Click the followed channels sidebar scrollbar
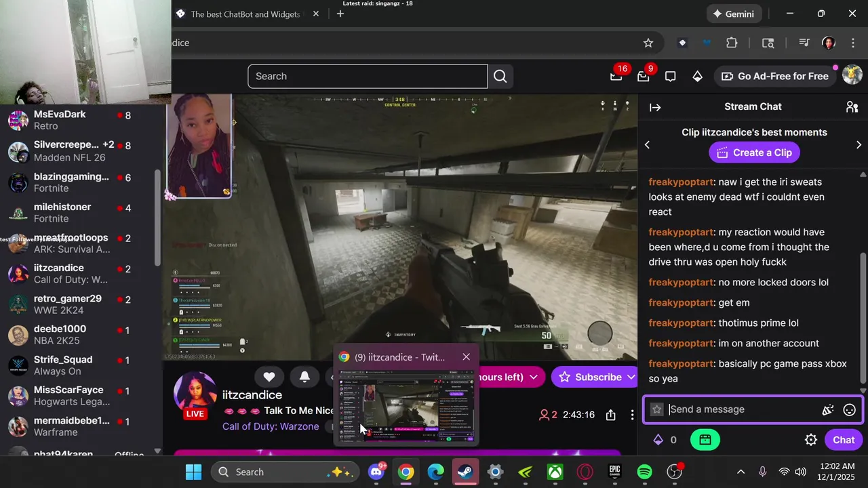The width and height of the screenshot is (868, 488). coord(158,217)
